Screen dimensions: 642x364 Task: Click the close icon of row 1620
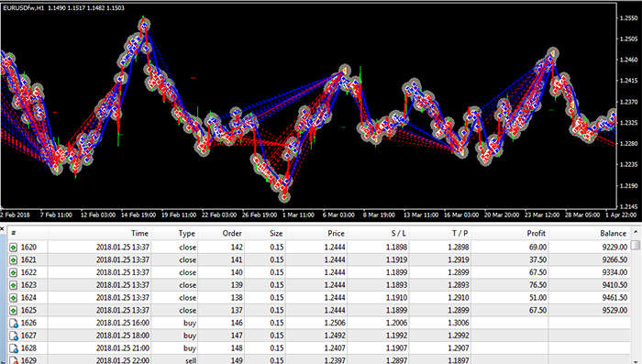pos(14,248)
